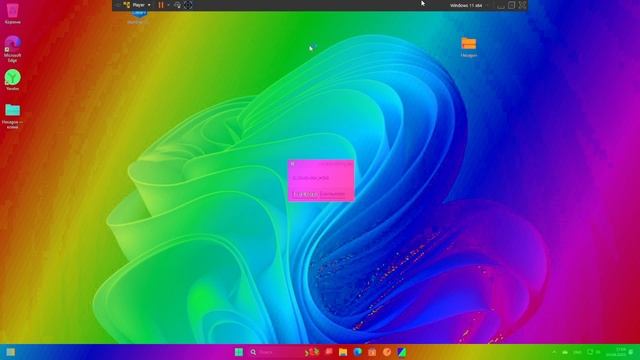The width and height of the screenshot is (640, 360).
Task: Click the right button in pink dialog
Action: (333, 194)
